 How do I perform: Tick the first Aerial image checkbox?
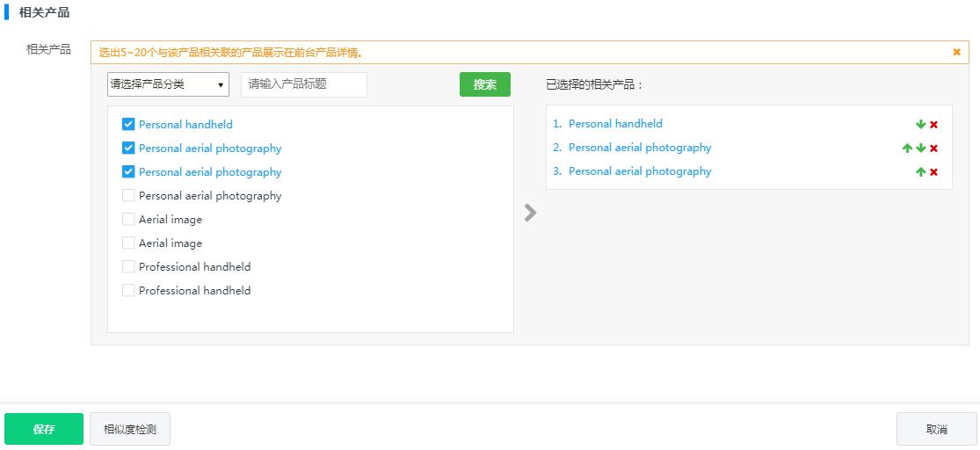(x=128, y=220)
